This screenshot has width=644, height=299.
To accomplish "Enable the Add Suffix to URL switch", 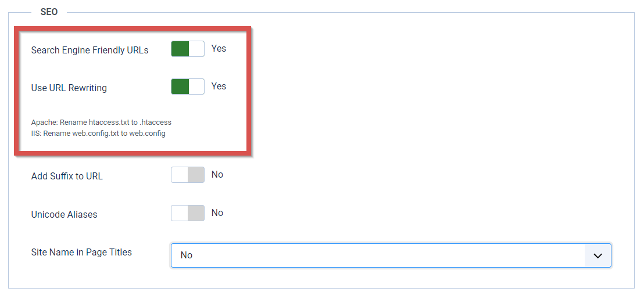I will (188, 175).
